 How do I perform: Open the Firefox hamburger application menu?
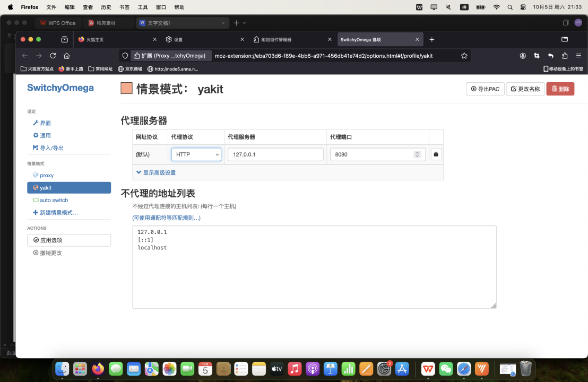pyautogui.click(x=578, y=56)
